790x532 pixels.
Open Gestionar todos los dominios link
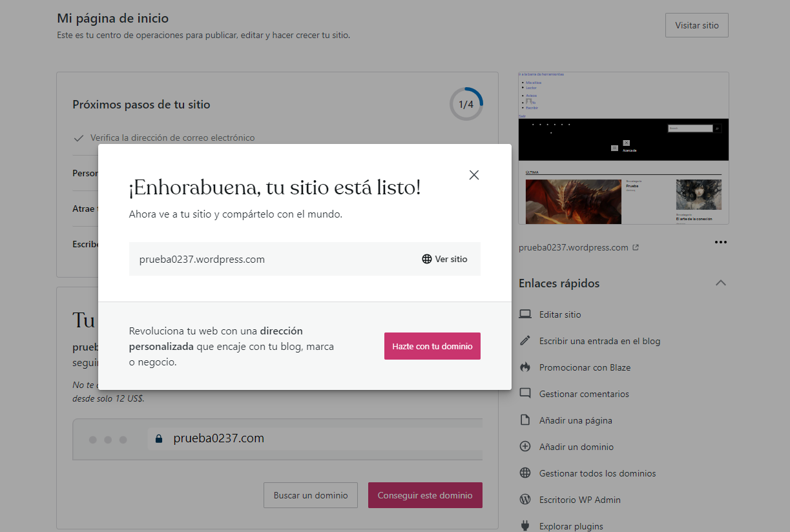point(598,473)
